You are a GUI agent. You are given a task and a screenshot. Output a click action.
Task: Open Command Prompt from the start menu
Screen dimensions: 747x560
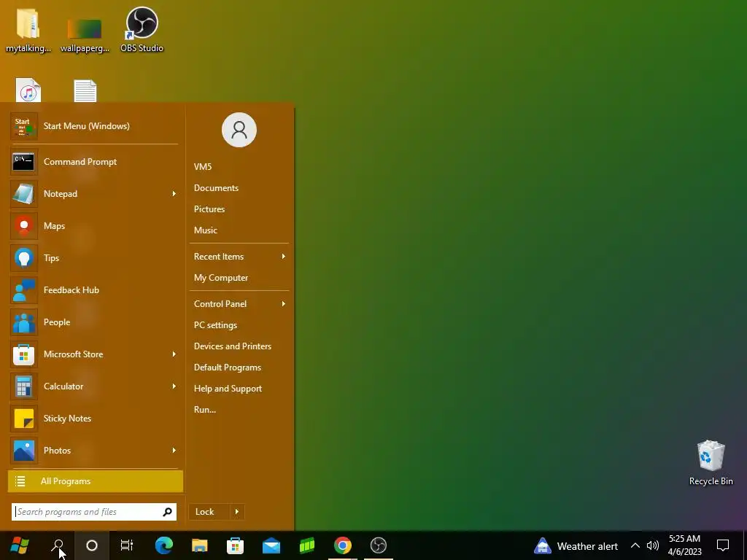[94, 162]
